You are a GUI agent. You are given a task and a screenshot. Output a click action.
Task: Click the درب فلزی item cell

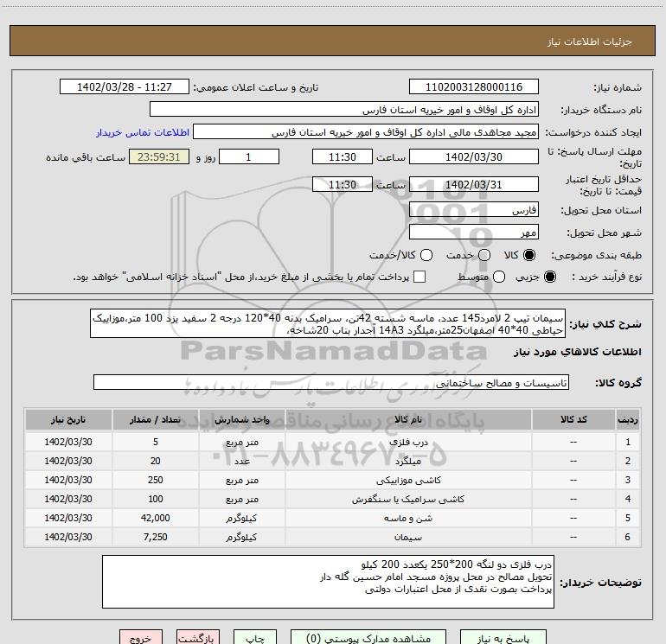coord(408,442)
